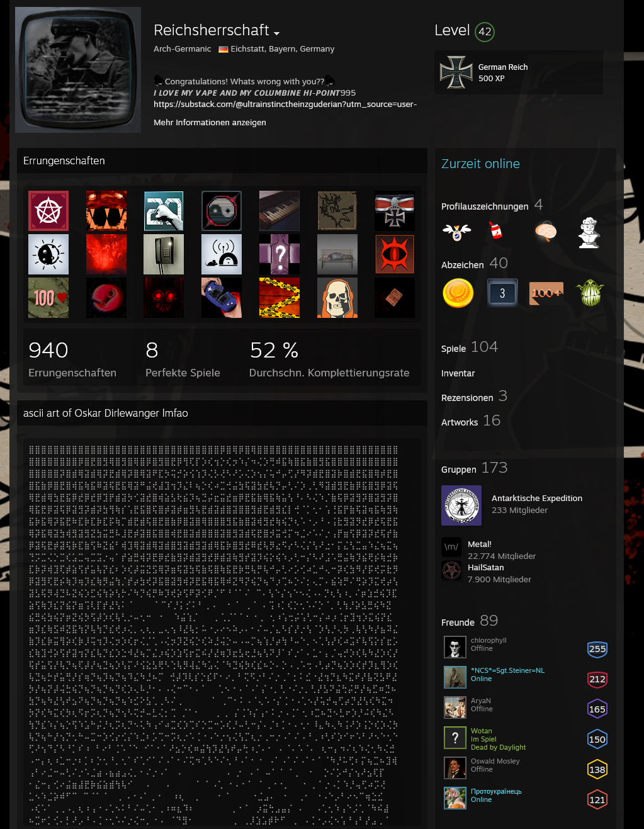
Task: Click the wall telephone achievement icon
Action: 164,254
